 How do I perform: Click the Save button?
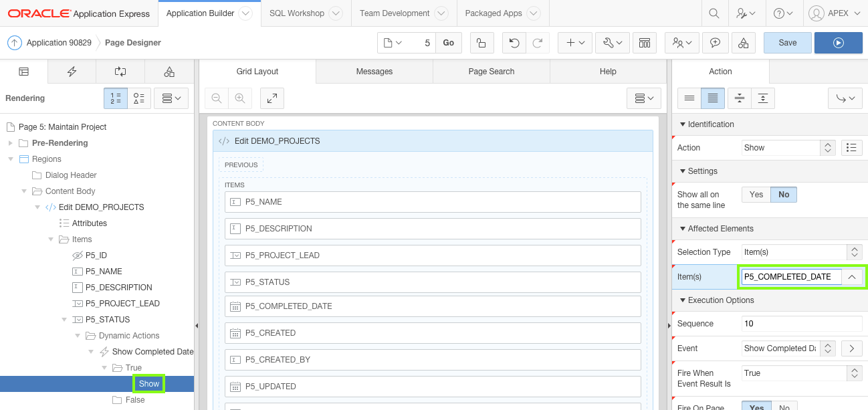pyautogui.click(x=787, y=42)
